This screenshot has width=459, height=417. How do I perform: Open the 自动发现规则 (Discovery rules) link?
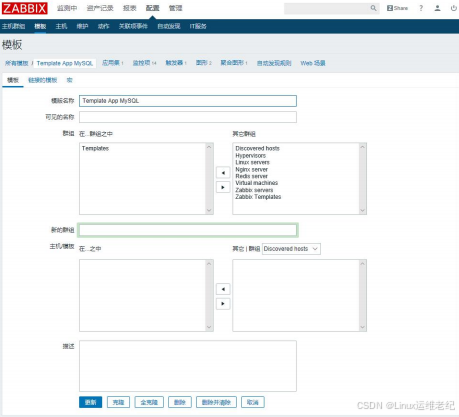(x=274, y=63)
